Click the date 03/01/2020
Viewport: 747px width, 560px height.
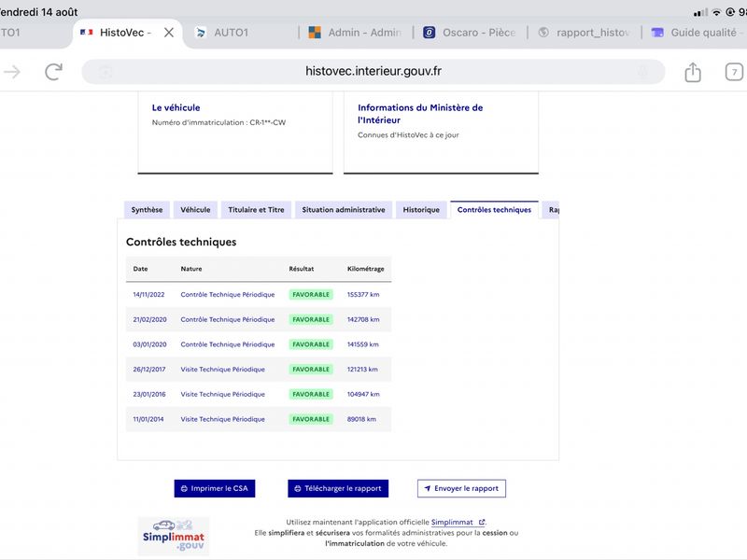tap(149, 344)
